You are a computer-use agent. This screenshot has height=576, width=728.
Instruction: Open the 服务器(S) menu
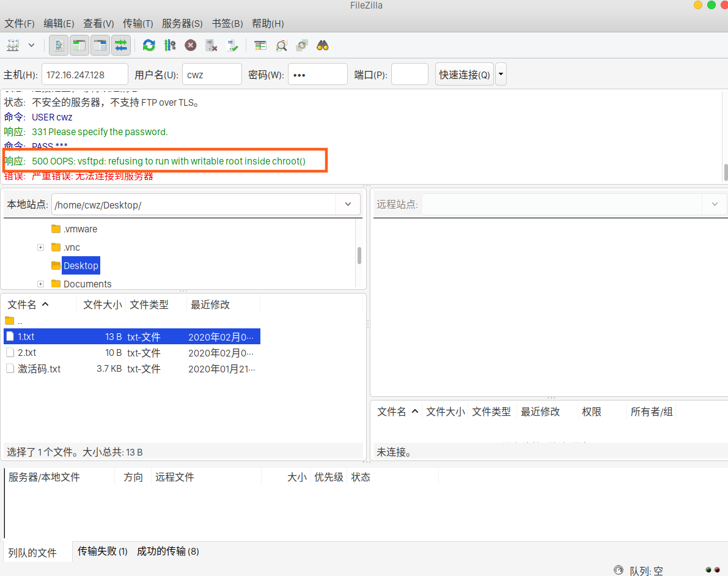(x=183, y=24)
